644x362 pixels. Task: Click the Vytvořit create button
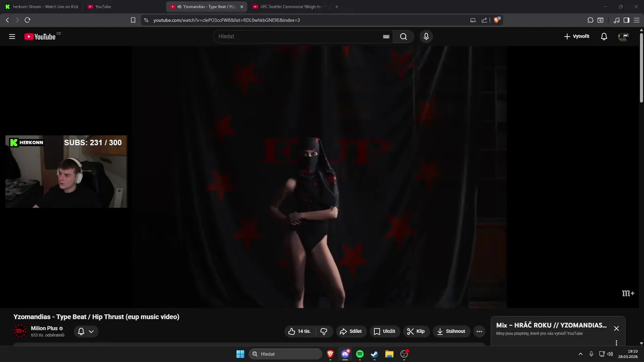[577, 36]
